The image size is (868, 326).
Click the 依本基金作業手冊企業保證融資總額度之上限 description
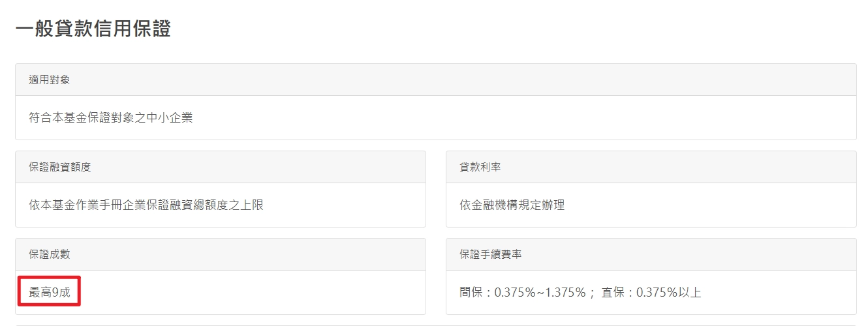[146, 205]
